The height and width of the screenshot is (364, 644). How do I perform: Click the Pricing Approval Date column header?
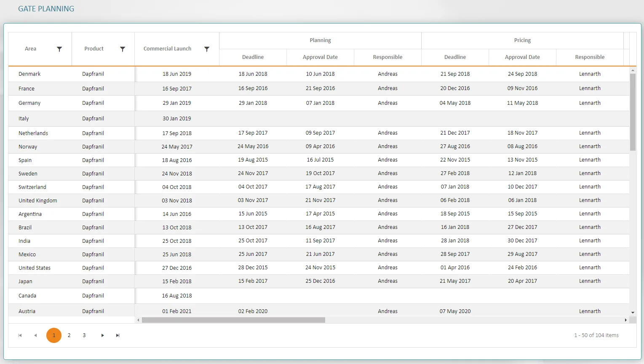pos(522,57)
